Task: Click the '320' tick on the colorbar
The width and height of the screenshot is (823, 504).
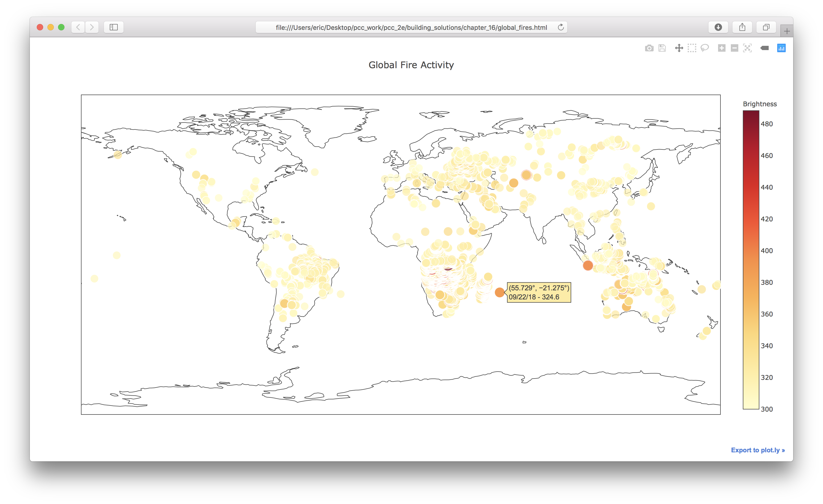Action: pyautogui.click(x=767, y=378)
